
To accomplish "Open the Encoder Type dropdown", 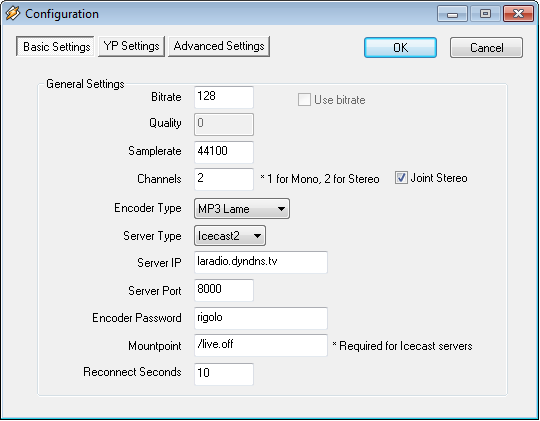I will pyautogui.click(x=242, y=208).
